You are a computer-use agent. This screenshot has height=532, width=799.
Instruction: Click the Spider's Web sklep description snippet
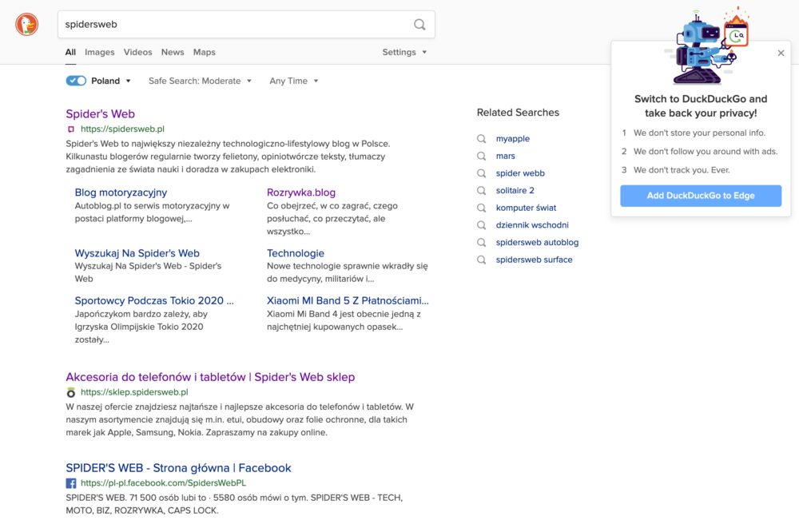(x=240, y=420)
